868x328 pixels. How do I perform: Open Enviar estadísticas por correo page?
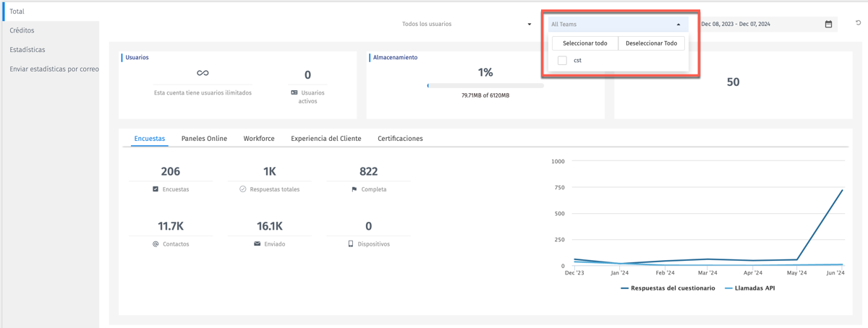pos(54,69)
